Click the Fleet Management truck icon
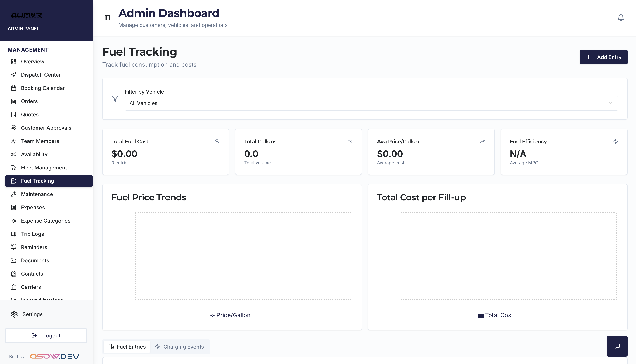Screen dimensions: 636x364 click(14, 168)
